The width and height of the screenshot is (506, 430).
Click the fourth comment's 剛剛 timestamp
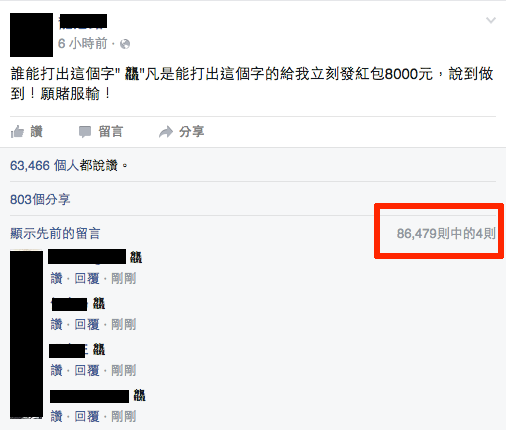pyautogui.click(x=124, y=416)
